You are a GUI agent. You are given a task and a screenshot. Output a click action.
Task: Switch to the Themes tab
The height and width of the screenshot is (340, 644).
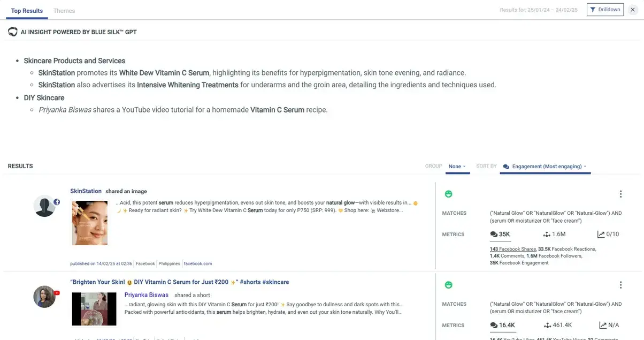[x=64, y=11]
